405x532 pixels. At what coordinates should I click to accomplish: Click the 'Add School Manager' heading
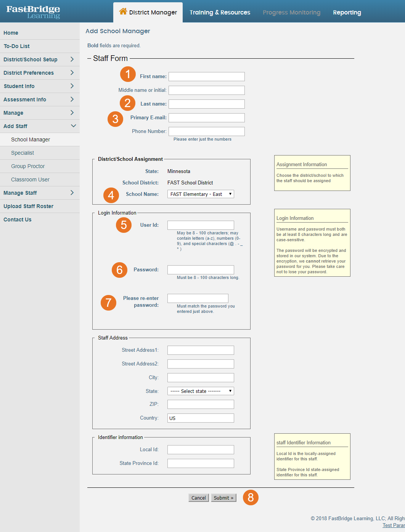click(x=118, y=31)
